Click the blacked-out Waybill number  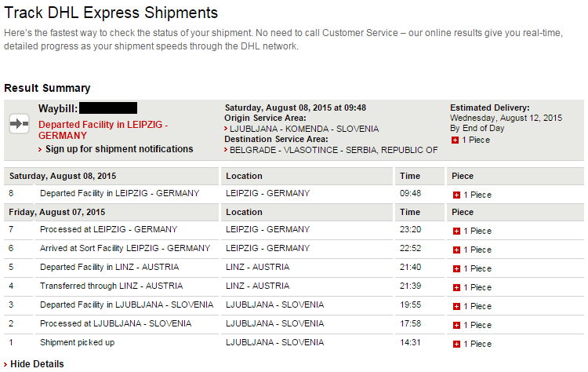108,108
